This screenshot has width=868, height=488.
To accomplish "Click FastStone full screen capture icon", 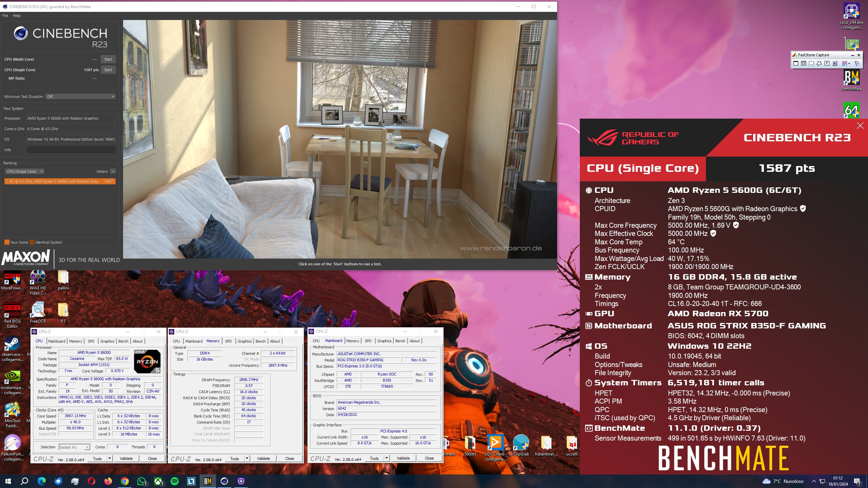I will pos(827,63).
